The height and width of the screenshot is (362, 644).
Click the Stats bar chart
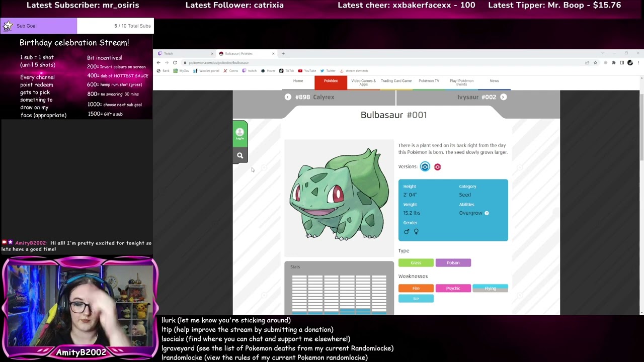(339, 294)
